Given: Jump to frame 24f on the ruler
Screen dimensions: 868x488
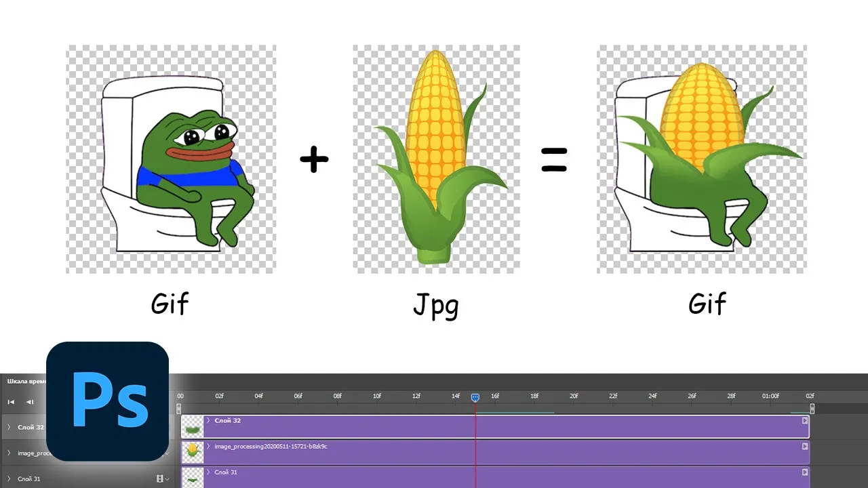Looking at the screenshot, I should (652, 396).
